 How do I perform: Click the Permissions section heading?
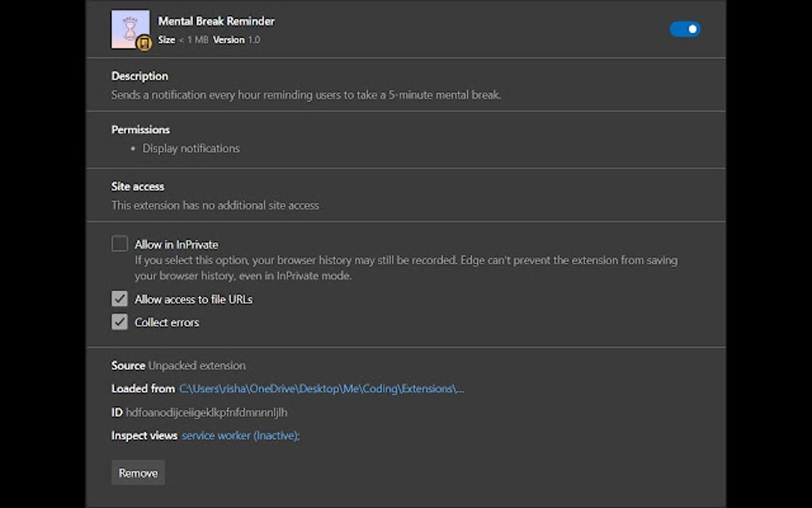pyautogui.click(x=140, y=129)
